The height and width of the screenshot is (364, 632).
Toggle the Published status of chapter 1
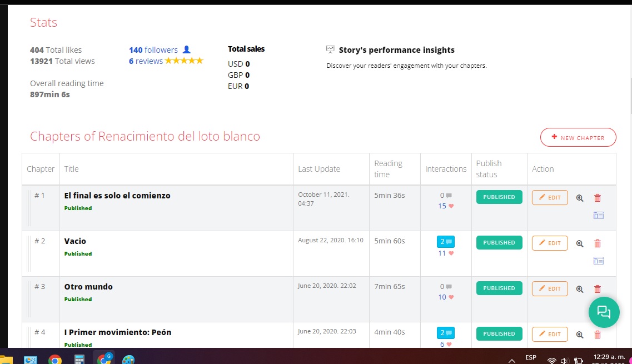[x=499, y=197]
